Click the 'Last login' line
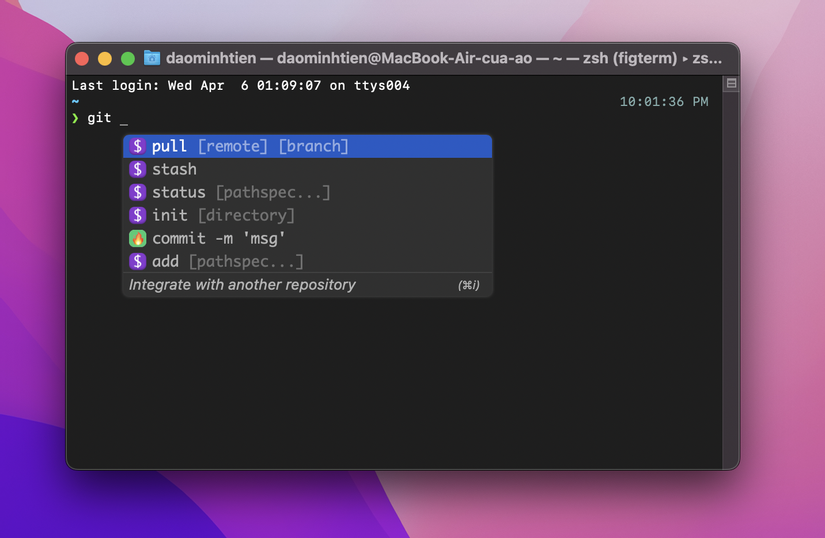This screenshot has height=538, width=825. 240,86
